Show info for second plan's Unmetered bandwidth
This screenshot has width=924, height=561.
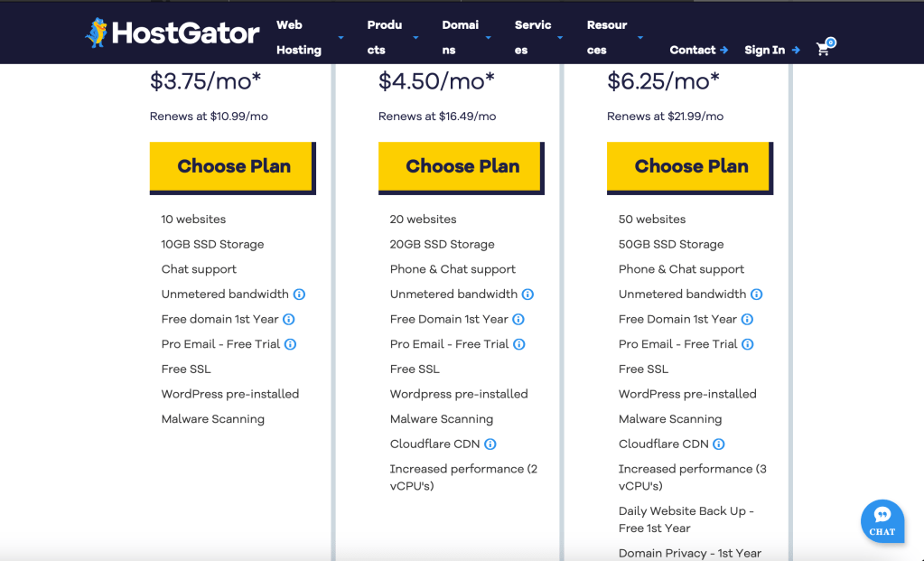(528, 295)
